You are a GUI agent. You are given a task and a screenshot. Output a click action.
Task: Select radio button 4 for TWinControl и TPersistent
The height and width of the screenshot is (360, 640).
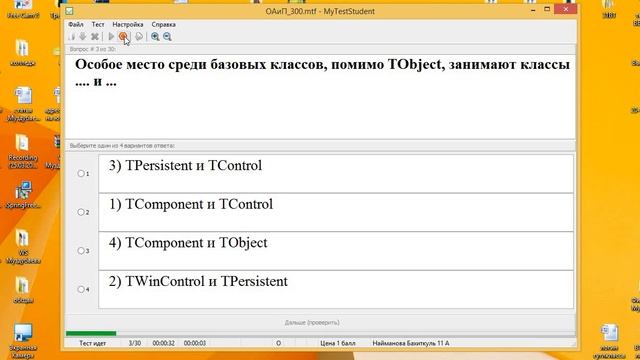click(81, 289)
